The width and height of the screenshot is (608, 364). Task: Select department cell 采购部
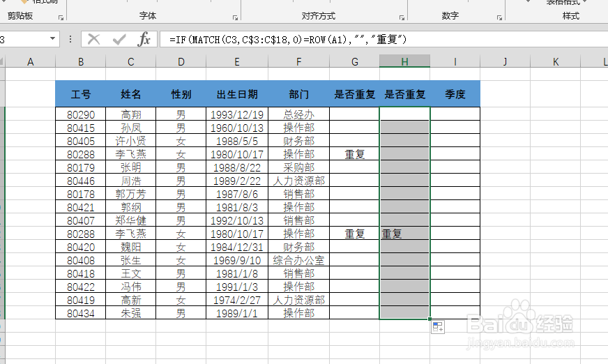click(x=298, y=167)
